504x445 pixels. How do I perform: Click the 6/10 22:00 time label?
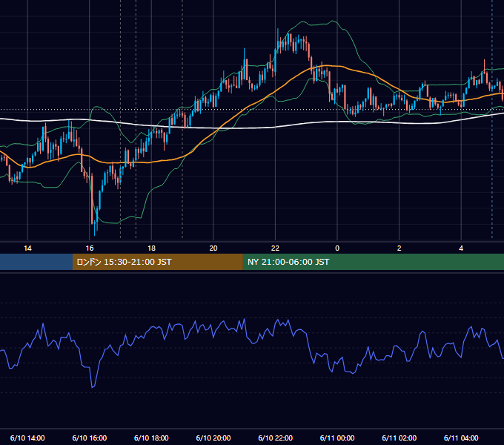(x=275, y=438)
